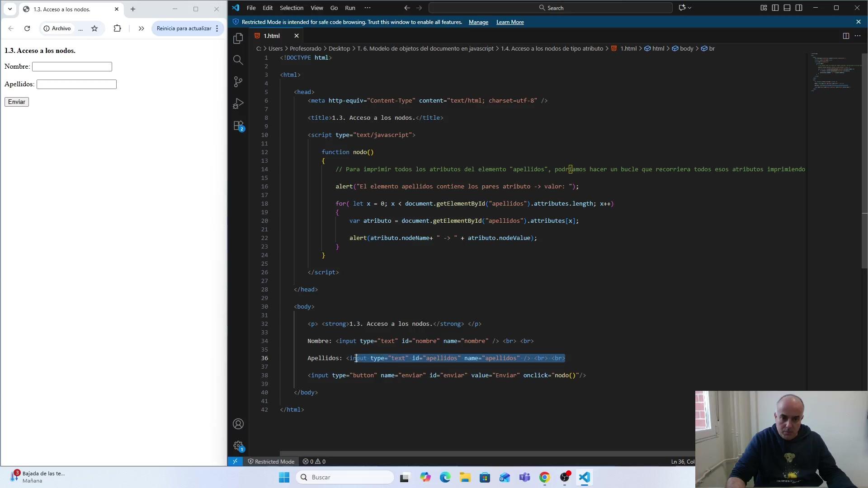The width and height of the screenshot is (868, 488).
Task: Open Microsoft Store from the taskbar
Action: (x=485, y=477)
